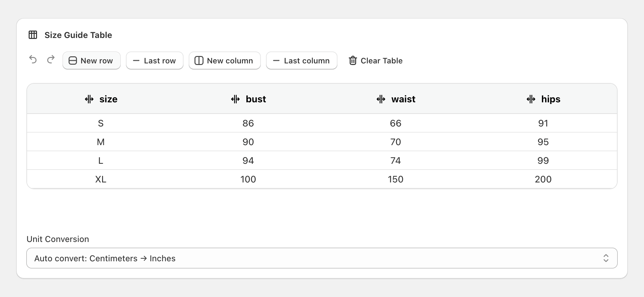Clear the table with Clear Table

tap(375, 60)
